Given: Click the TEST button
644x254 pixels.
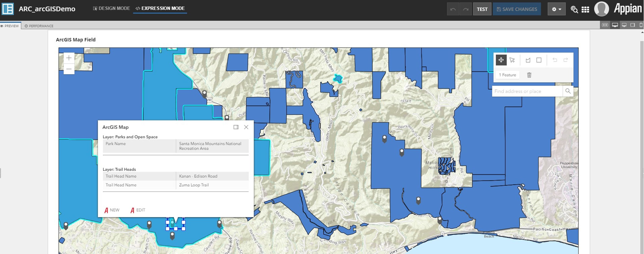Looking at the screenshot, I should pyautogui.click(x=482, y=9).
